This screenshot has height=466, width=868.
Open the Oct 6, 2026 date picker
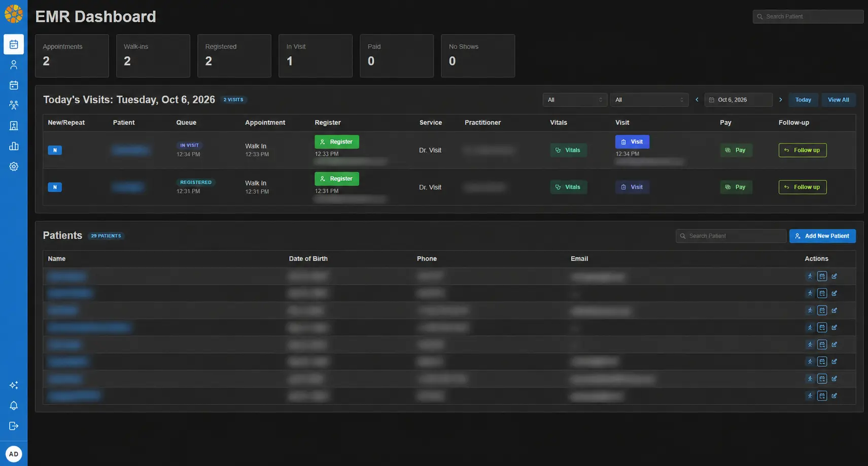(738, 100)
